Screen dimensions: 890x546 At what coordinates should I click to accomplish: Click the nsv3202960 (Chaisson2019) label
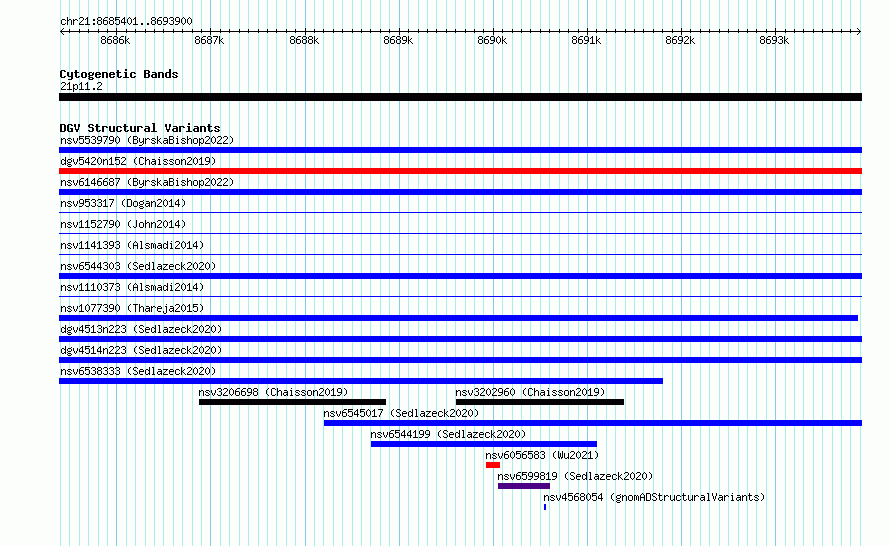pyautogui.click(x=530, y=392)
